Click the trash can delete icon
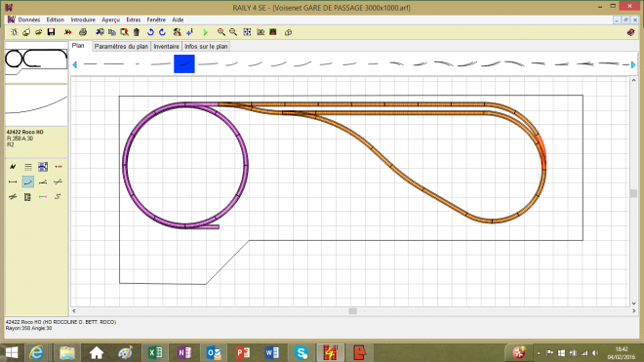The height and width of the screenshot is (362, 644). 137,32
